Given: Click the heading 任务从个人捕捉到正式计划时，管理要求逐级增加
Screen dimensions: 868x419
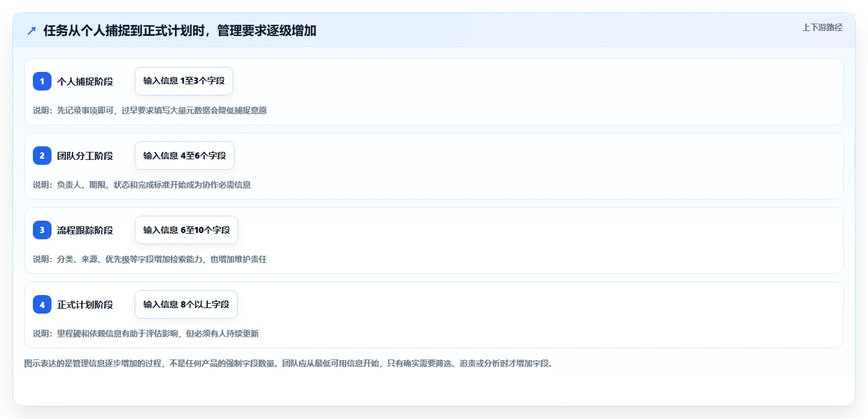Looking at the screenshot, I should click(180, 30).
